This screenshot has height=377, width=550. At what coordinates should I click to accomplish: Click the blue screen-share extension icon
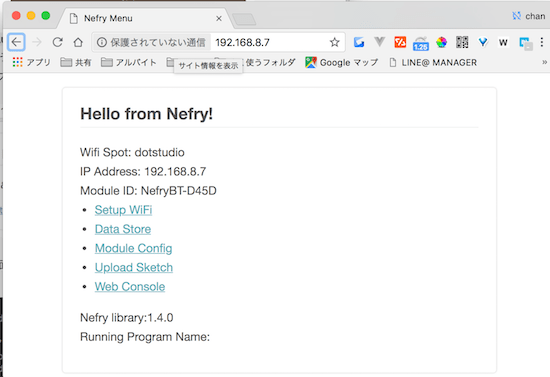coord(526,43)
